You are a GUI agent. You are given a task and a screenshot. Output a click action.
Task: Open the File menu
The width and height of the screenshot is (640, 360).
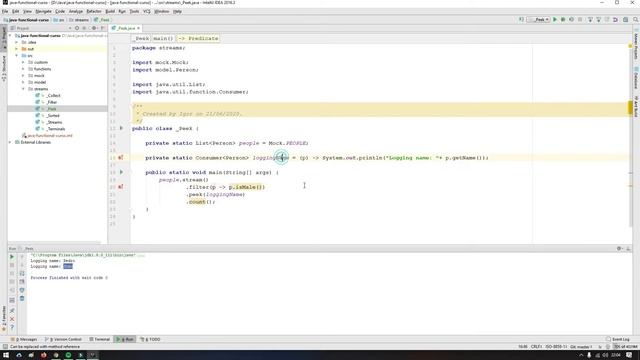(x=5, y=11)
